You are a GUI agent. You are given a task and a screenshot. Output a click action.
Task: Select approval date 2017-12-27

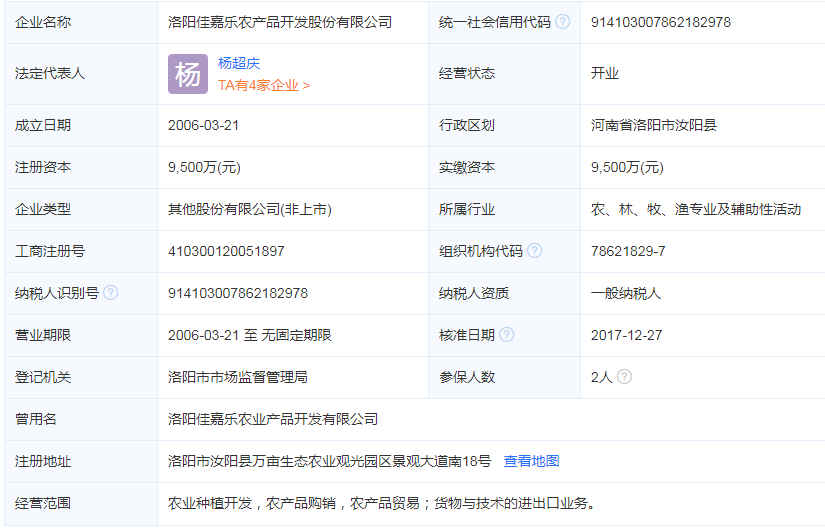point(627,335)
